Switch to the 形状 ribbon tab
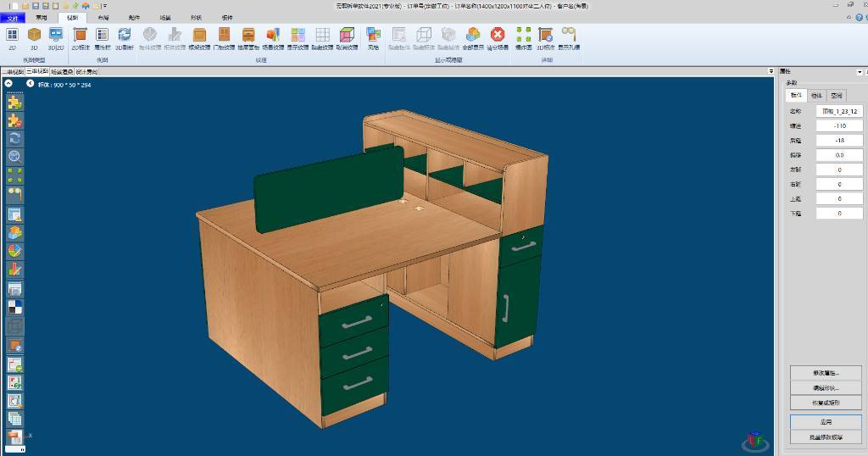The image size is (868, 456). point(196,18)
